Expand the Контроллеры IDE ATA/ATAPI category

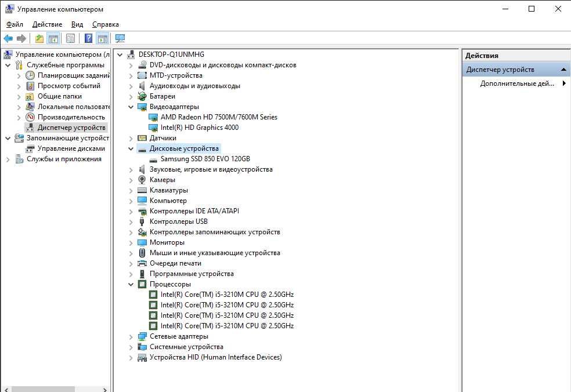click(131, 212)
